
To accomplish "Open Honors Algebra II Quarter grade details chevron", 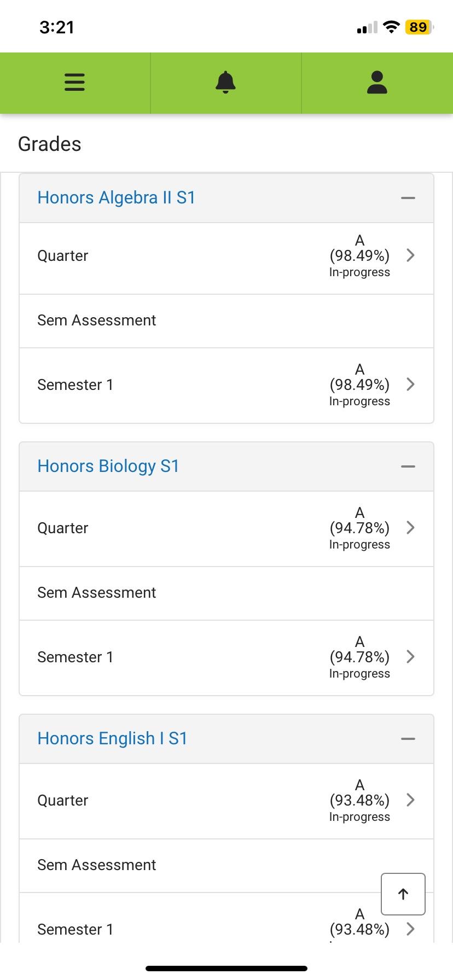I will (410, 255).
